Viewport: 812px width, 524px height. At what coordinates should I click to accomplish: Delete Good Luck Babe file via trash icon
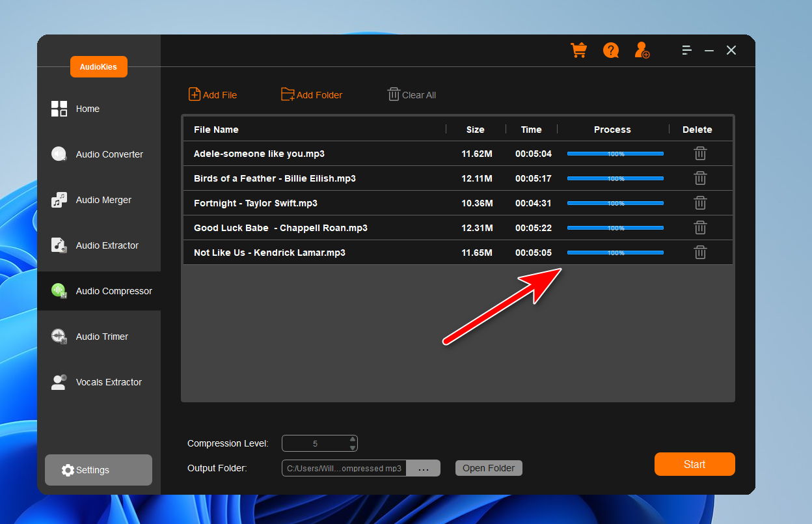[700, 228]
